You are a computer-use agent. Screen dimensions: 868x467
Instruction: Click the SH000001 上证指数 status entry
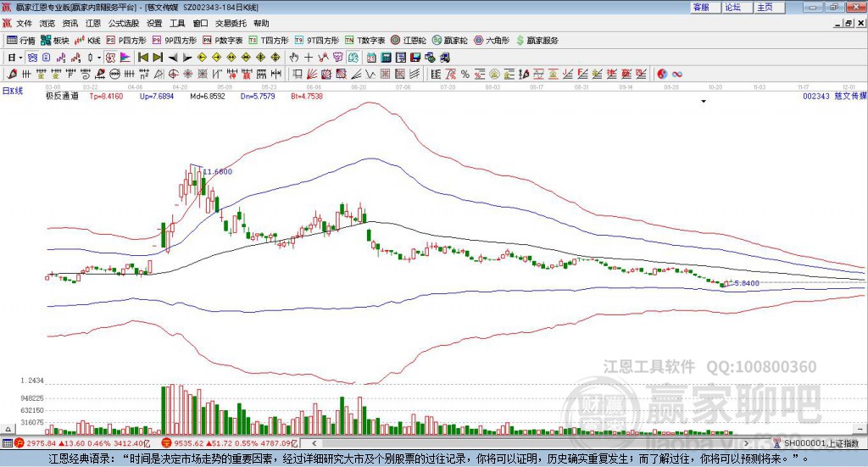point(821,443)
